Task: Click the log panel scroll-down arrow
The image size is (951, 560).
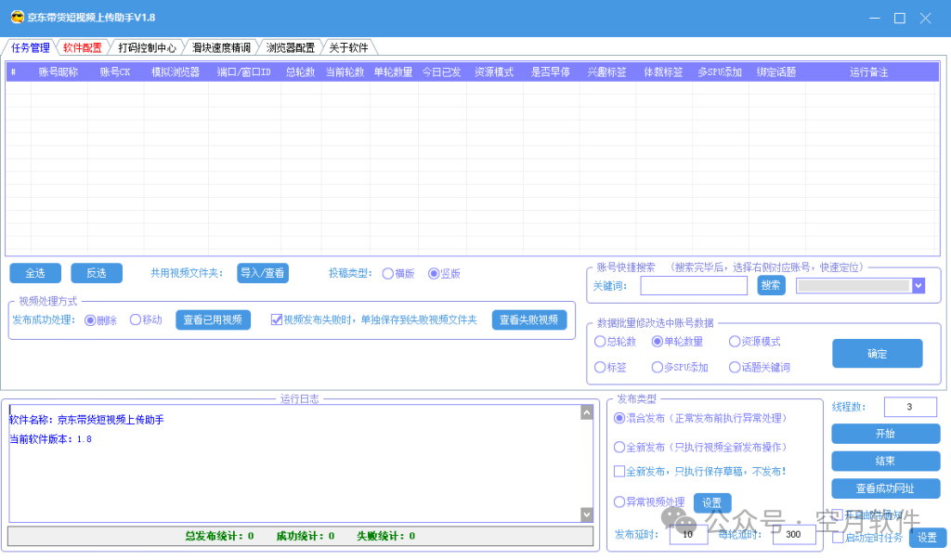Action: 587,514
